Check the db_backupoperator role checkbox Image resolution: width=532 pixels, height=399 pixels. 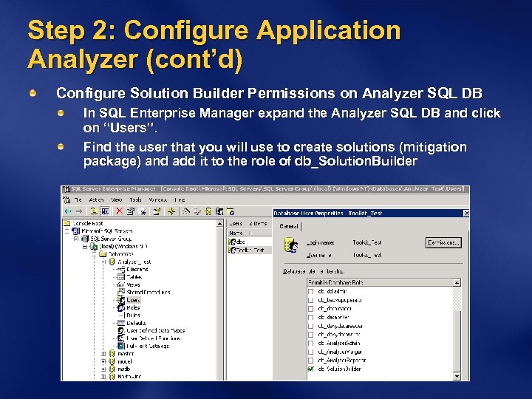point(310,300)
